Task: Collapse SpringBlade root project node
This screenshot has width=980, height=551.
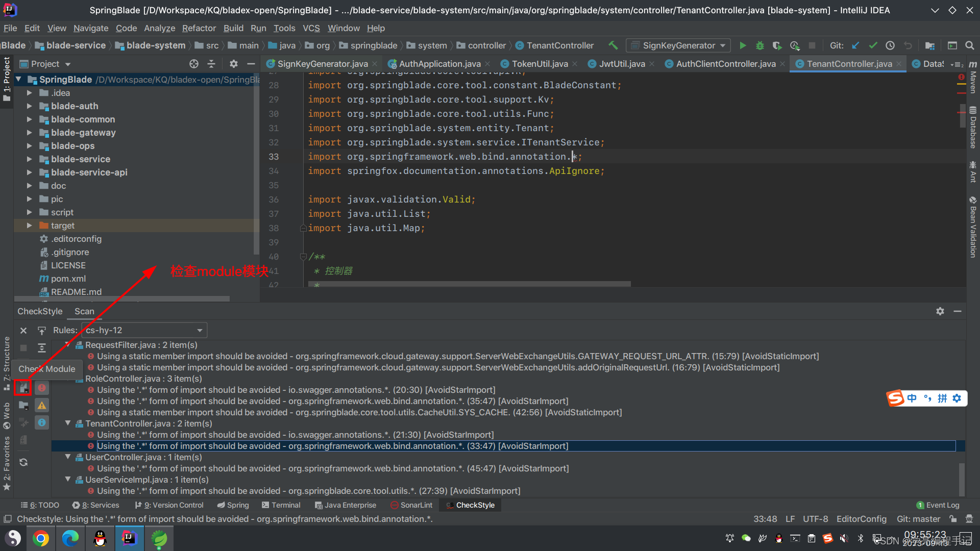Action: [x=19, y=80]
